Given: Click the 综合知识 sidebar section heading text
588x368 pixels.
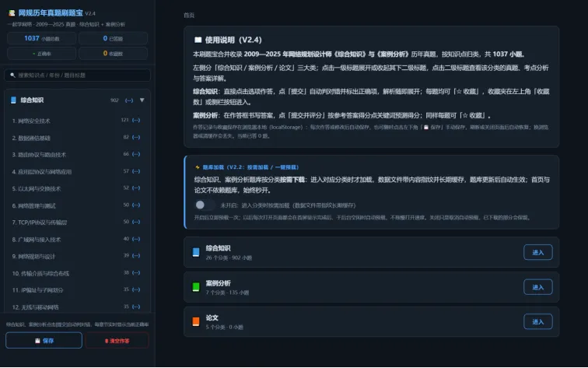Looking at the screenshot, I should [32, 100].
